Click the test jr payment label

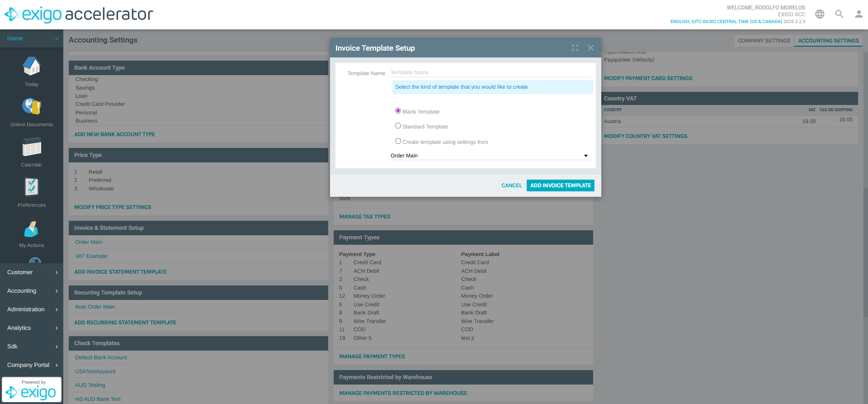click(x=467, y=338)
